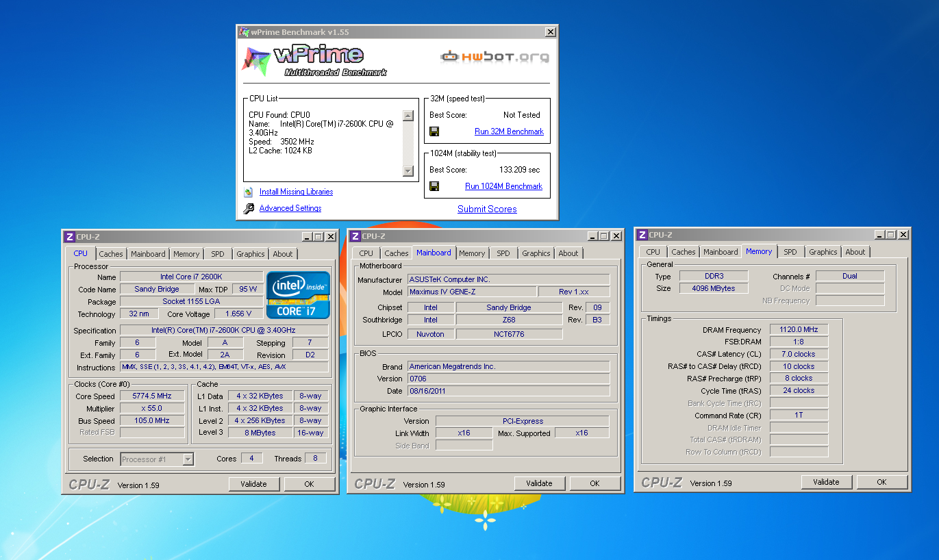Image resolution: width=939 pixels, height=560 pixels.
Task: Click OK in the first CPU-Z window
Action: (x=309, y=484)
